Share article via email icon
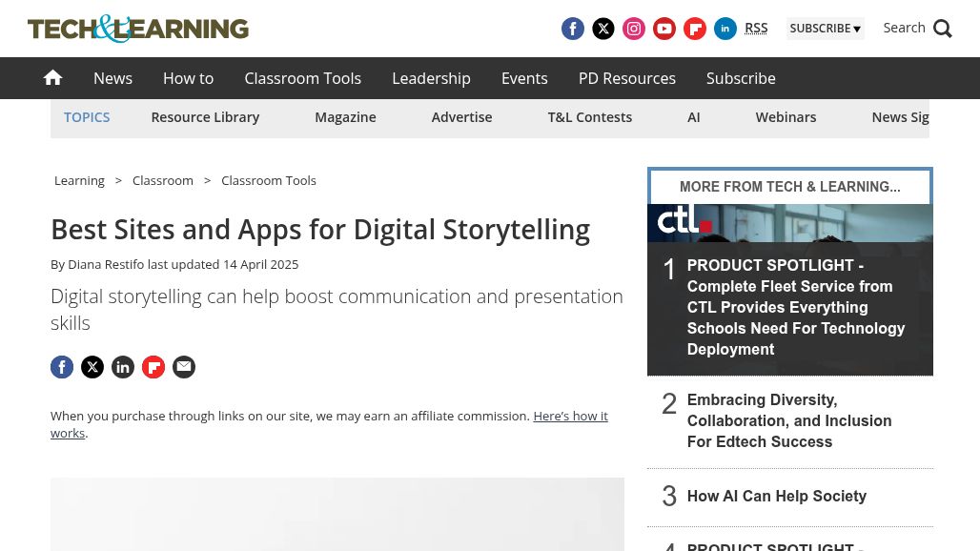This screenshot has height=551, width=980. pyautogui.click(x=184, y=367)
